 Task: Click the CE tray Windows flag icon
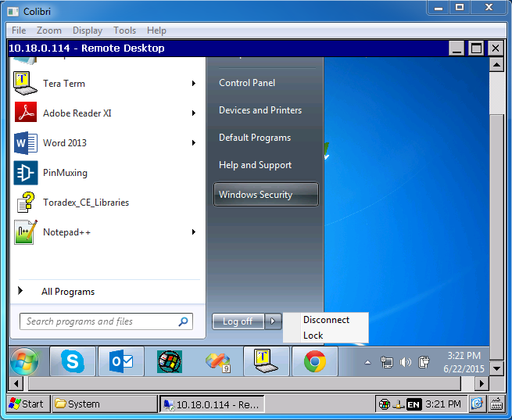coord(385,404)
